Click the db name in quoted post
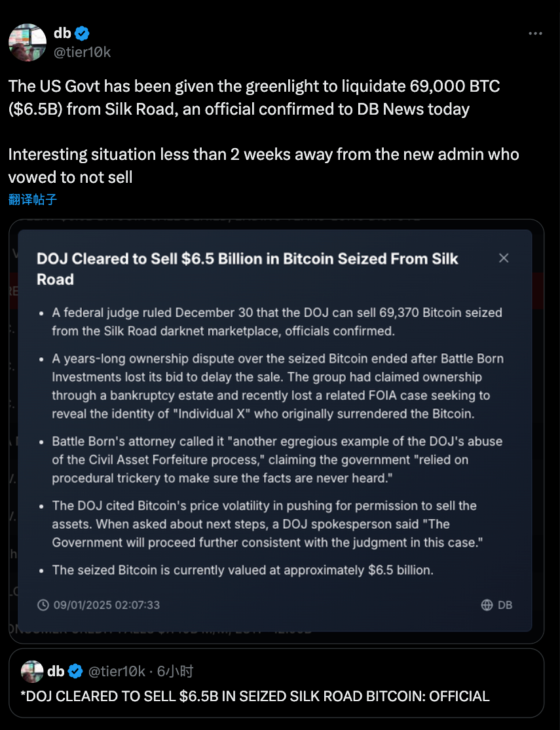This screenshot has width=560, height=730. (56, 671)
